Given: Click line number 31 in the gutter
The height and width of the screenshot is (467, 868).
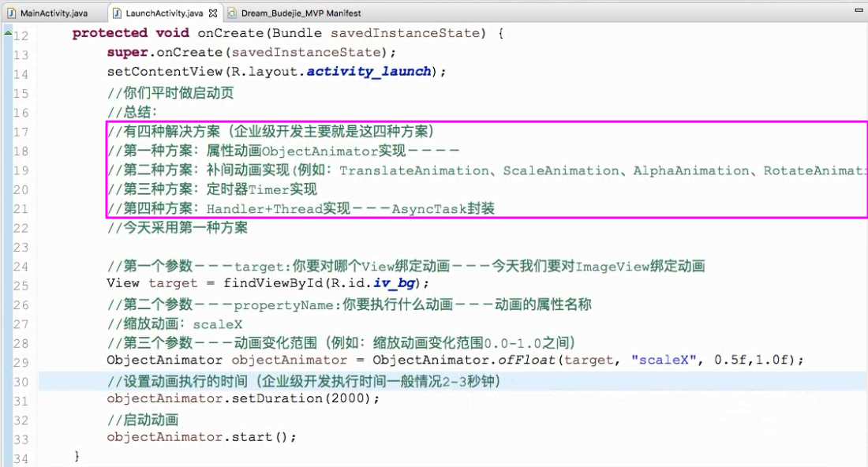Looking at the screenshot, I should click(21, 402).
